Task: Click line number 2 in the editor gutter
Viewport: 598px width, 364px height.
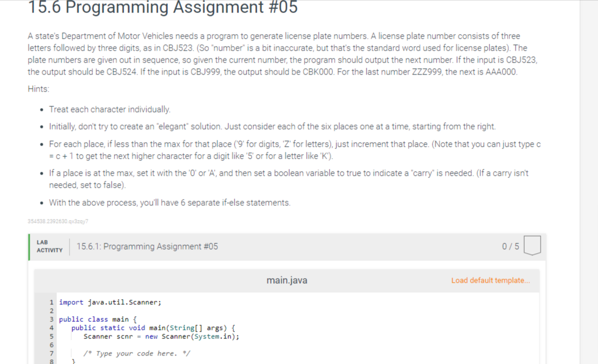Action: click(51, 311)
